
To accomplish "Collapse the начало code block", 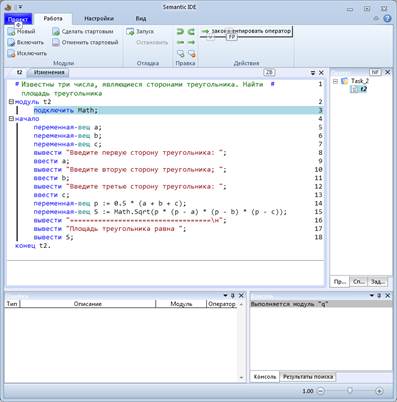I will (11, 119).
